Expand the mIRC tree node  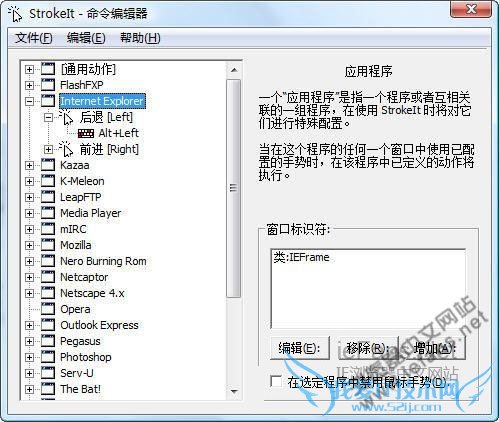29,229
